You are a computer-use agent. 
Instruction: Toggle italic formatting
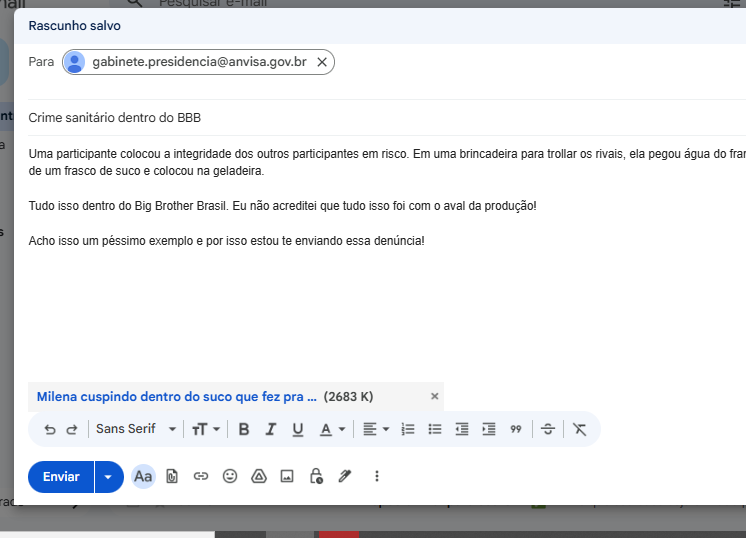(271, 430)
